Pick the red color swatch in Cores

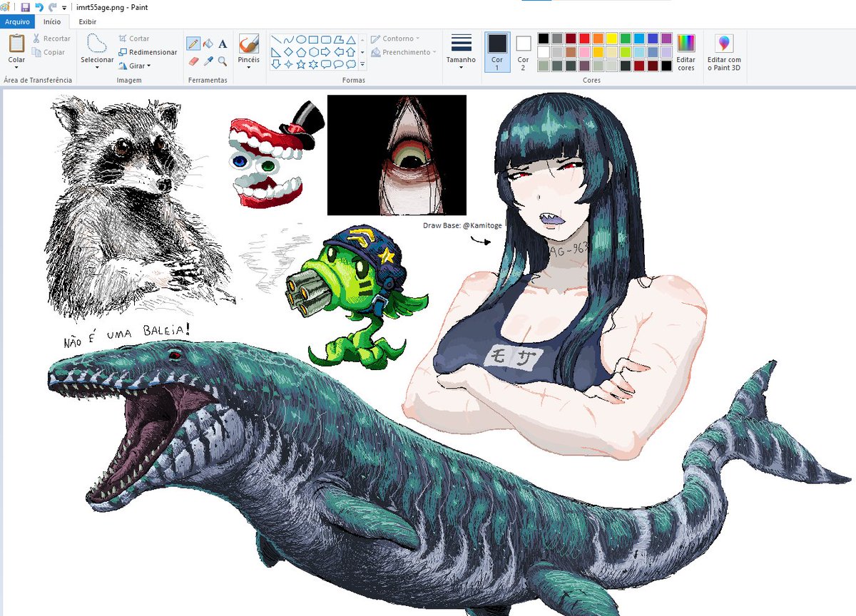(585, 39)
